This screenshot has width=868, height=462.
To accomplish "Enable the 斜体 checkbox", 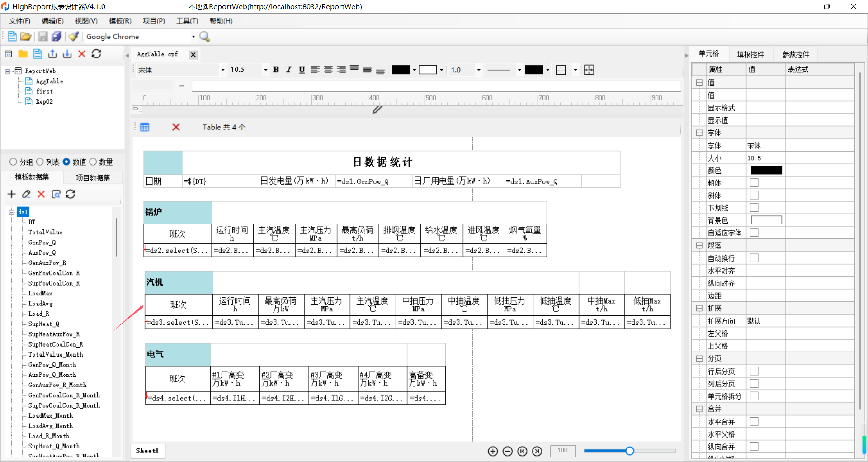I will point(754,195).
